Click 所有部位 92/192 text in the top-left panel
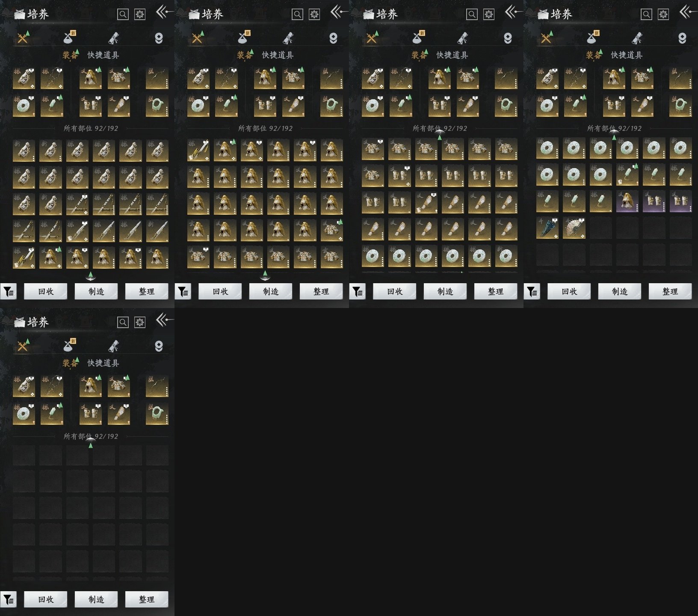Image resolution: width=698 pixels, height=616 pixels. tap(91, 128)
